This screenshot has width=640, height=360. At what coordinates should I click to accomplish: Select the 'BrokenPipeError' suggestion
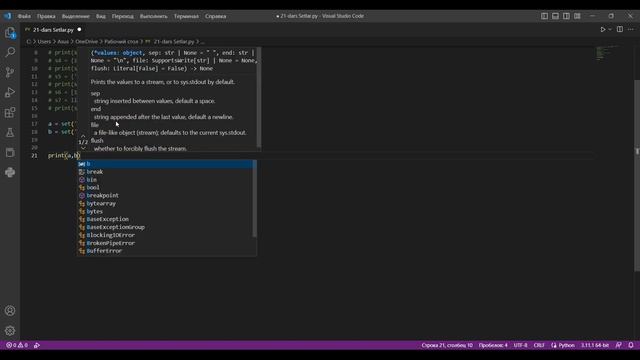[x=165, y=243]
